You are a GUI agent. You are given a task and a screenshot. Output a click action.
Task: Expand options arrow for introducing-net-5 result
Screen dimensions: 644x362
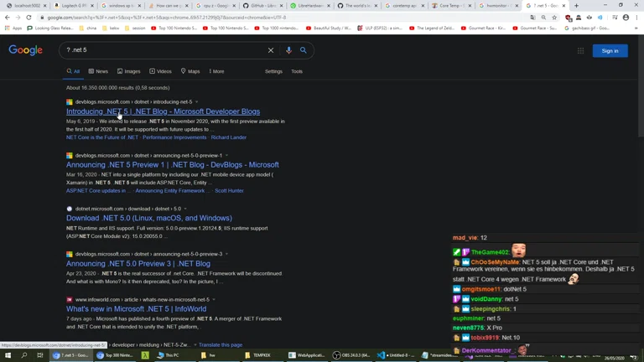(197, 101)
